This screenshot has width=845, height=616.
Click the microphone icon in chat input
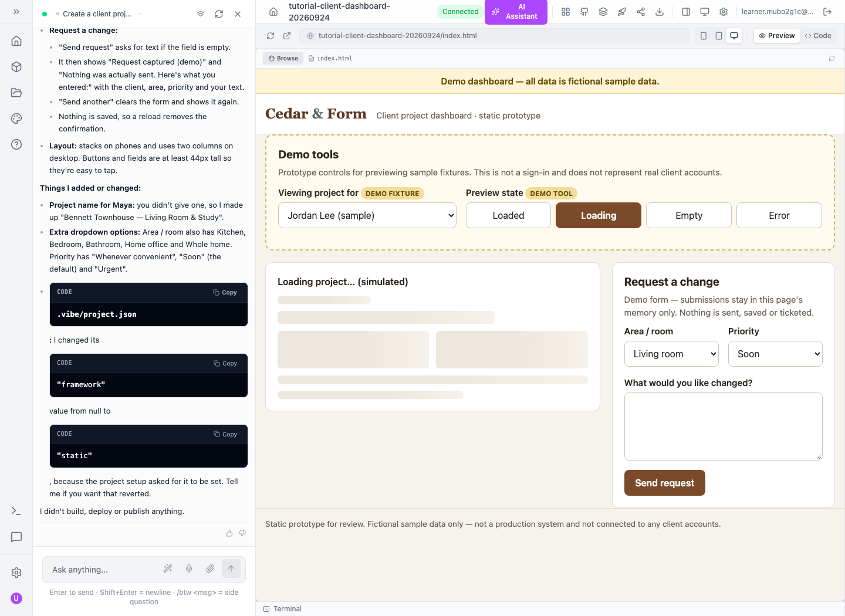(189, 568)
